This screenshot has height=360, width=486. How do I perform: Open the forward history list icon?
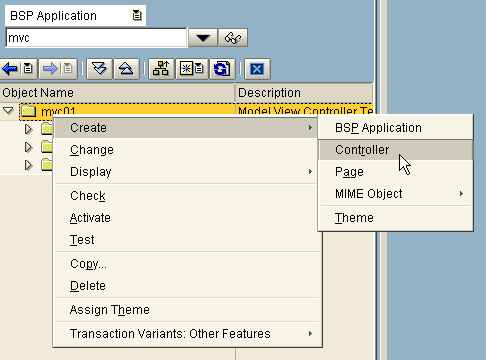click(x=68, y=69)
